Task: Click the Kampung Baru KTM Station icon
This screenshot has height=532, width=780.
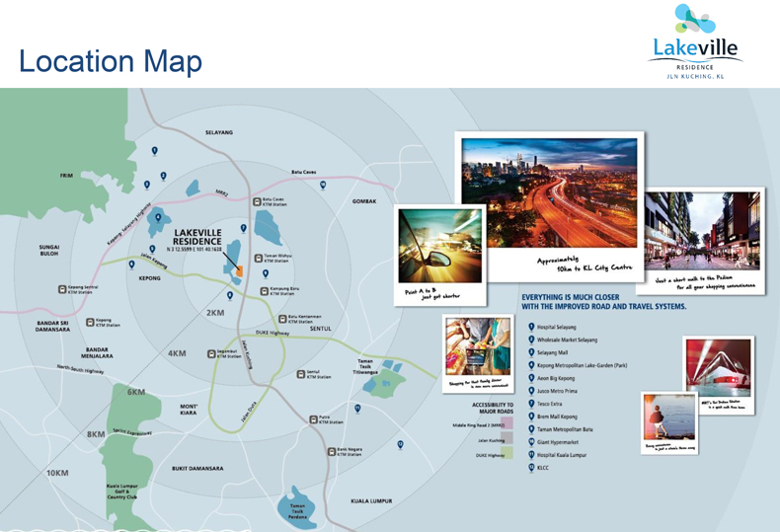Action: [x=265, y=291]
